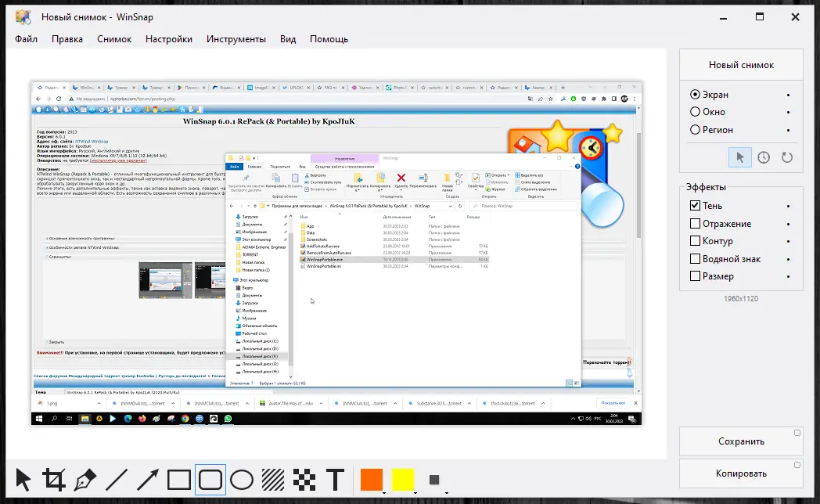The image size is (820, 504).
Task: Enable the Отражение effect
Action: pos(695,223)
